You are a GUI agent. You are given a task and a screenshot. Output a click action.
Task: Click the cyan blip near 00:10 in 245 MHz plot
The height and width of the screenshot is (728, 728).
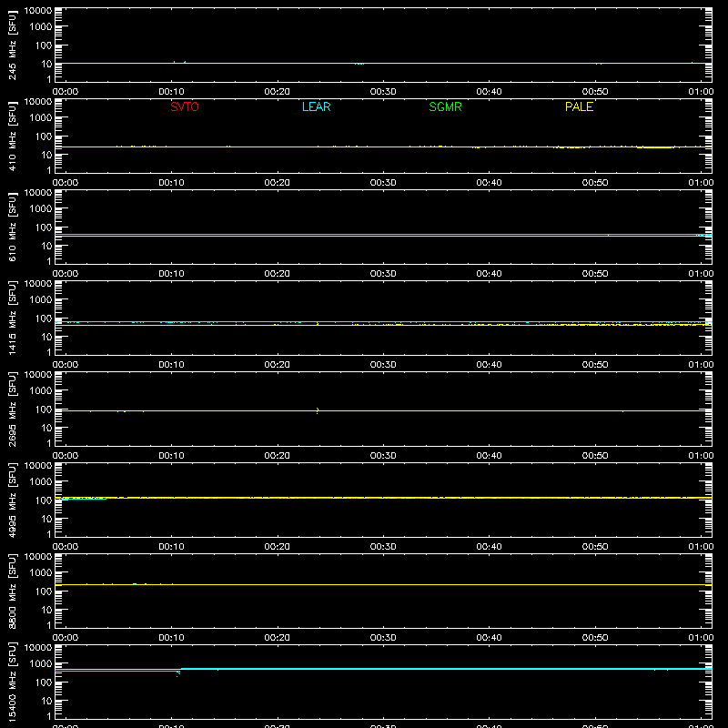coord(179,62)
